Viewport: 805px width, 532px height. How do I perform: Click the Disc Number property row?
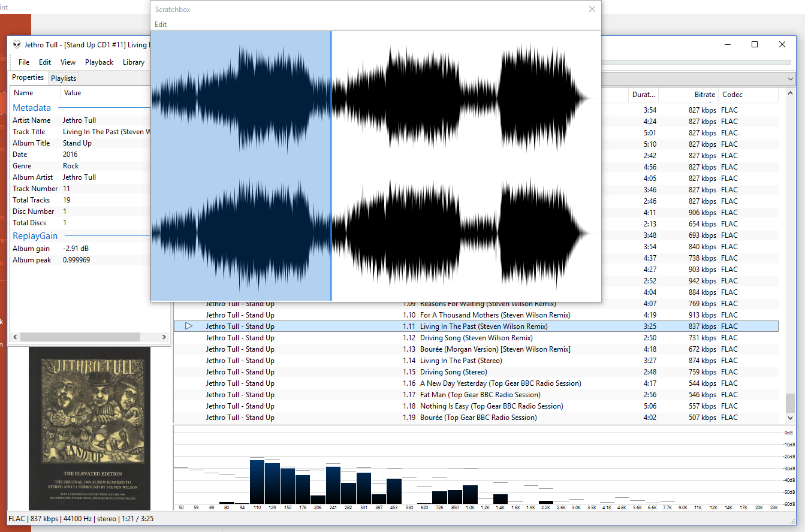coord(80,211)
